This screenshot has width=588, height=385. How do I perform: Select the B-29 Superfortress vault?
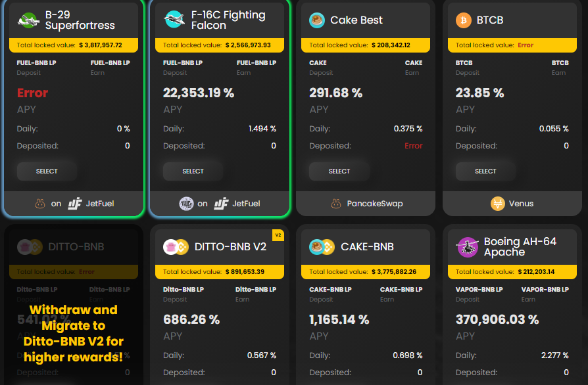pos(47,171)
